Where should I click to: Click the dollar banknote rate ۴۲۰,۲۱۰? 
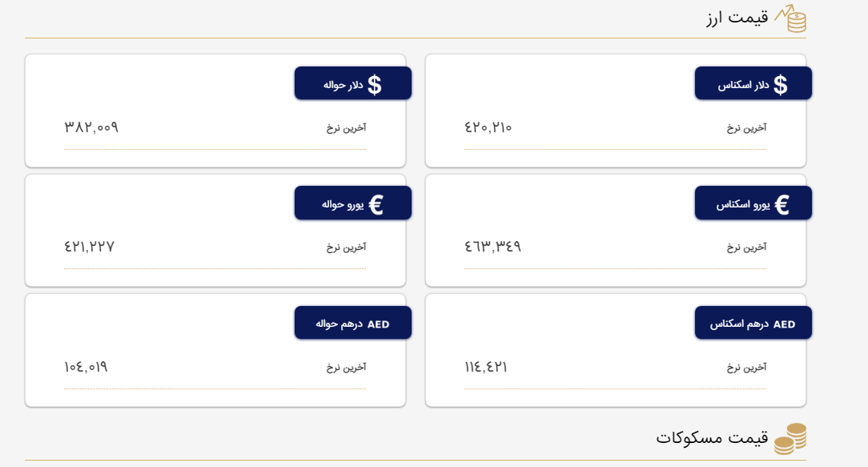[488, 127]
